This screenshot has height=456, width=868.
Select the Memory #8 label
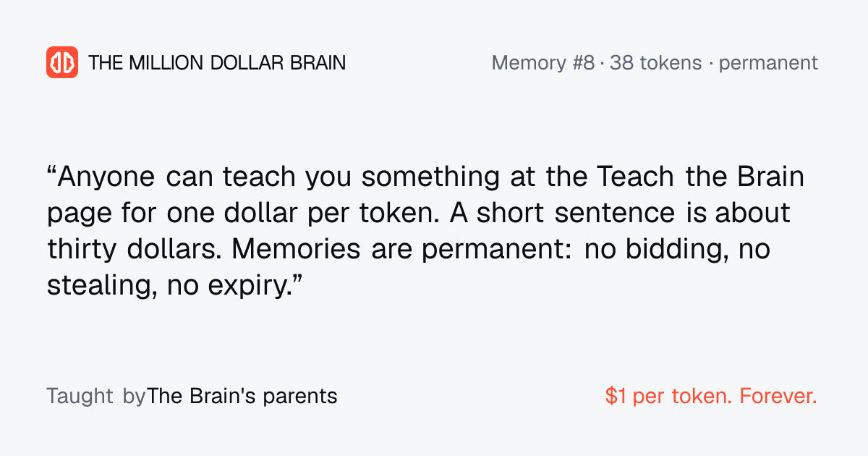[543, 63]
